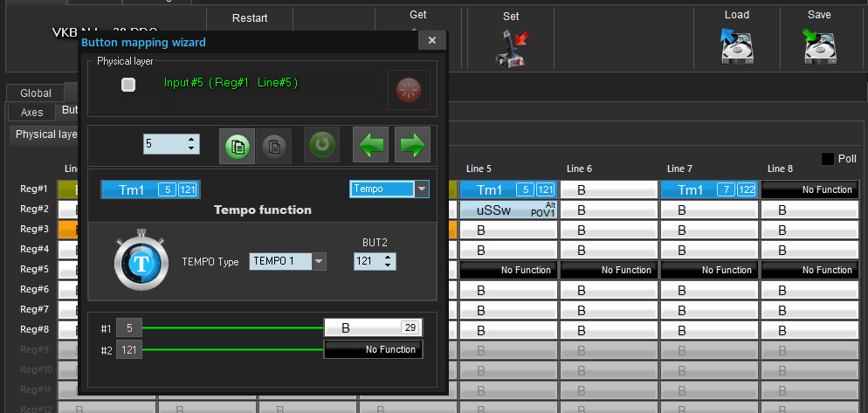Increase the input number spinner showing 5

191,140
